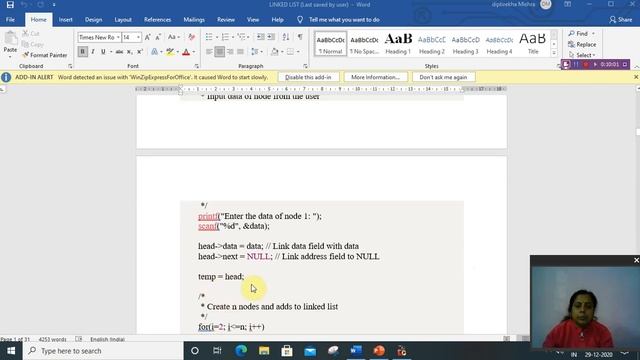
Task: Shrink font size icon
Action: [x=158, y=37]
